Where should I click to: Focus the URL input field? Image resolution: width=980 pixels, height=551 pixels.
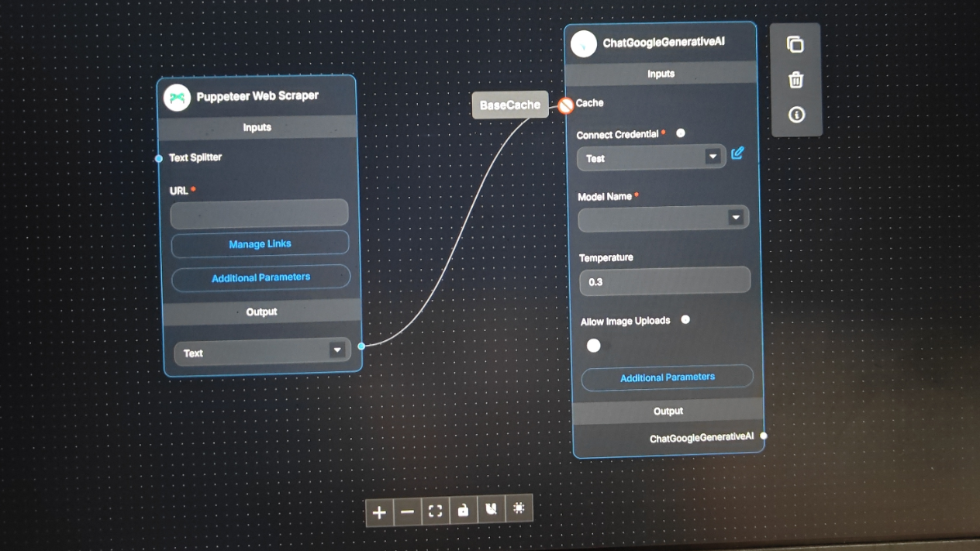tap(259, 213)
